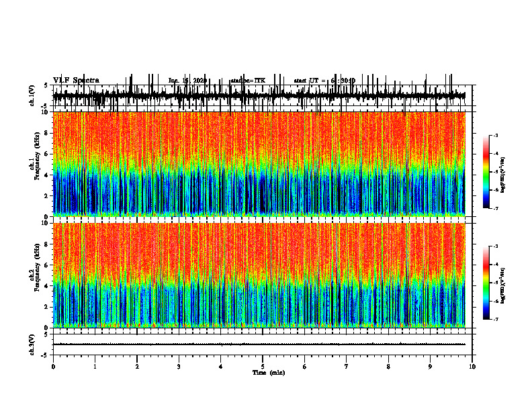This screenshot has height=411, width=532.
Task: Click the ch.2 spectrogram '6' kHz tick label
Action: tap(46, 265)
